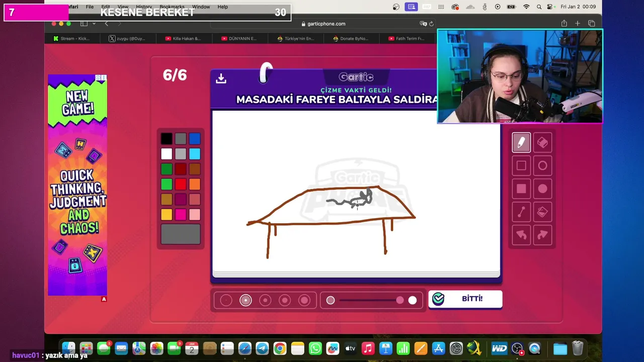Pick the dark green color swatch
644x362 pixels.
[x=167, y=169]
